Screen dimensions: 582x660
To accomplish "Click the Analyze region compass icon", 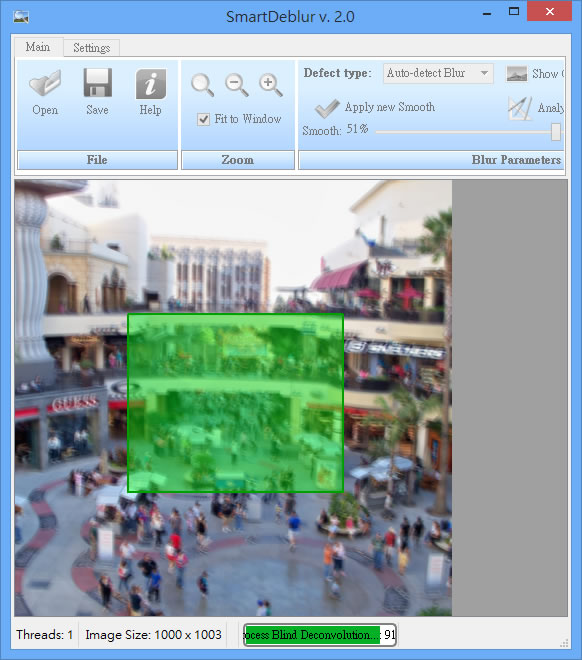I will pyautogui.click(x=520, y=108).
